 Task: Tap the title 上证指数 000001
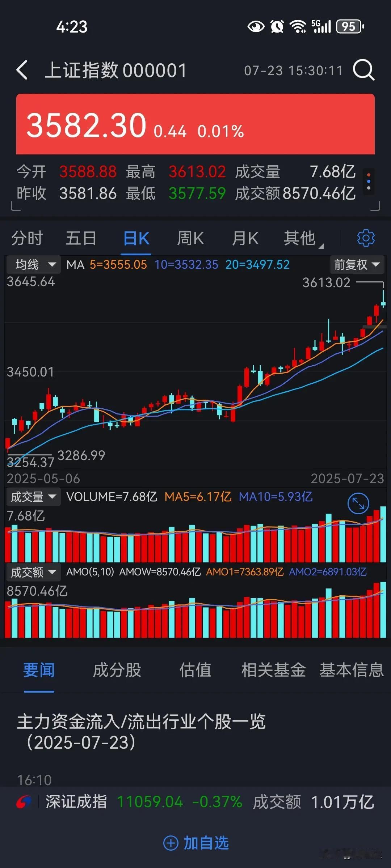tap(115, 70)
